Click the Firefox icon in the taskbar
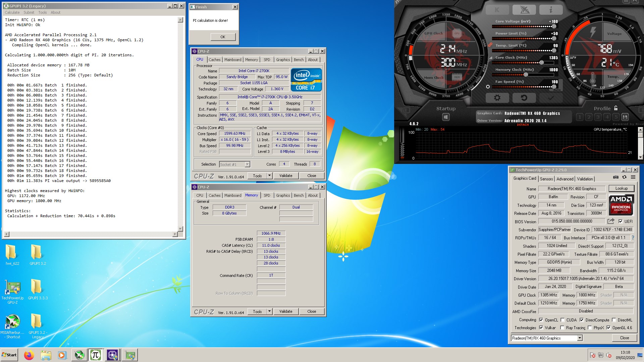The image size is (644, 362). (x=29, y=355)
